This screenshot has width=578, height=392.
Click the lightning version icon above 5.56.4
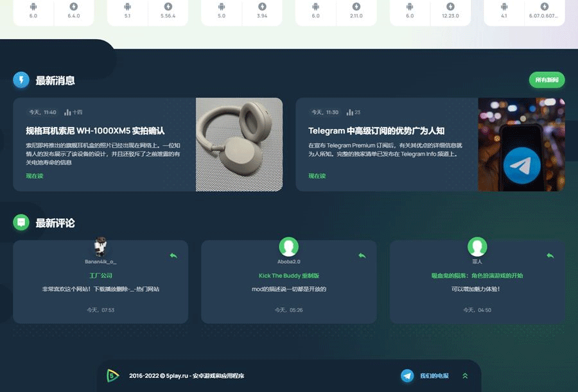(x=168, y=6)
